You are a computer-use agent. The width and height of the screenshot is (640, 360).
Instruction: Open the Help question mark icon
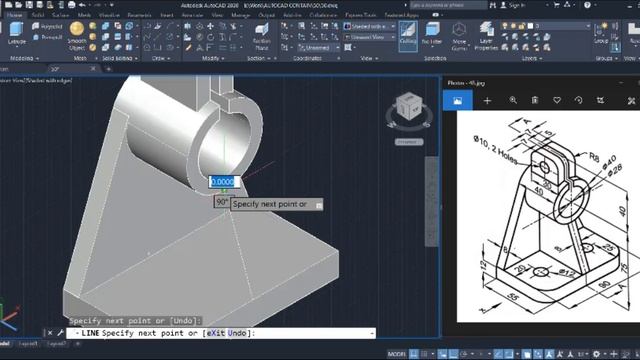[587, 5]
